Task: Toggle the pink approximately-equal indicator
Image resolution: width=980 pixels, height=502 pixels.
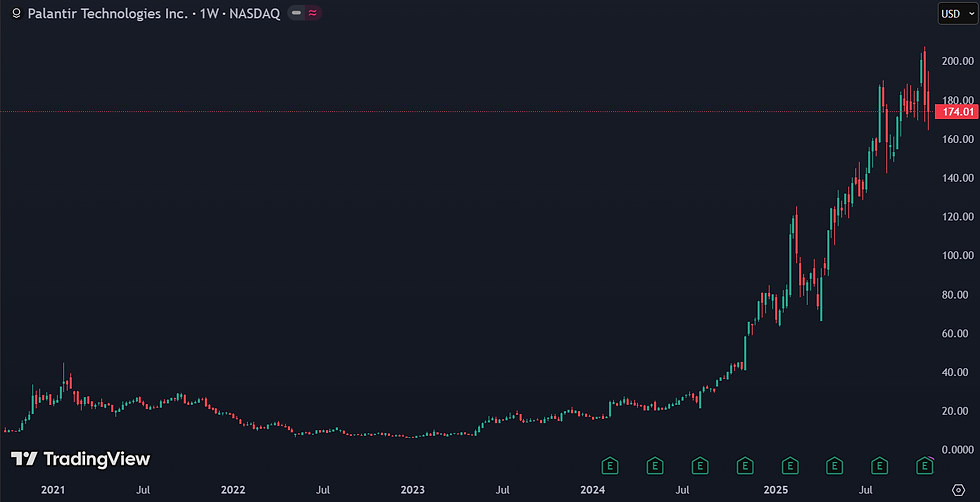Action: pos(312,13)
